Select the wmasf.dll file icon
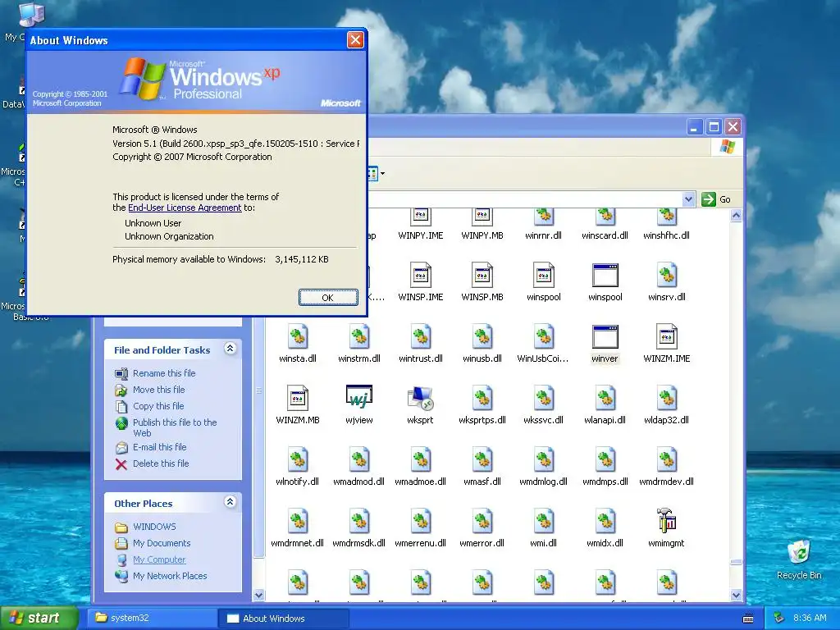Image resolution: width=840 pixels, height=630 pixels. click(482, 459)
